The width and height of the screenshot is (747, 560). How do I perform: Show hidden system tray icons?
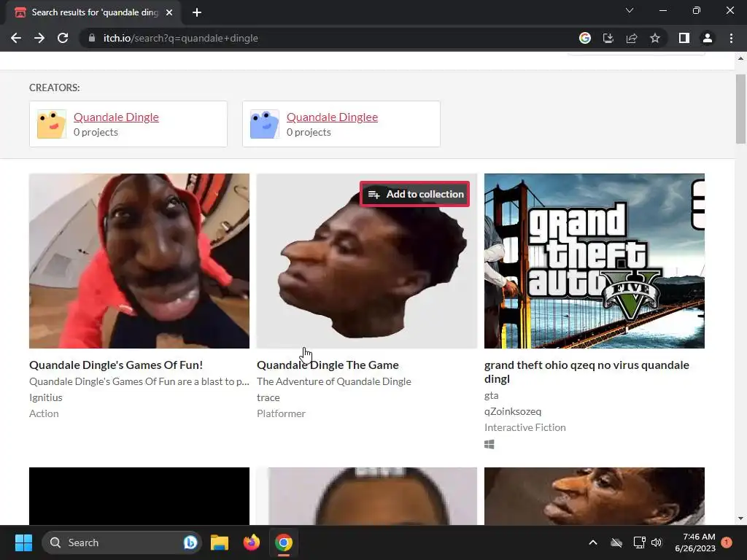pos(593,542)
